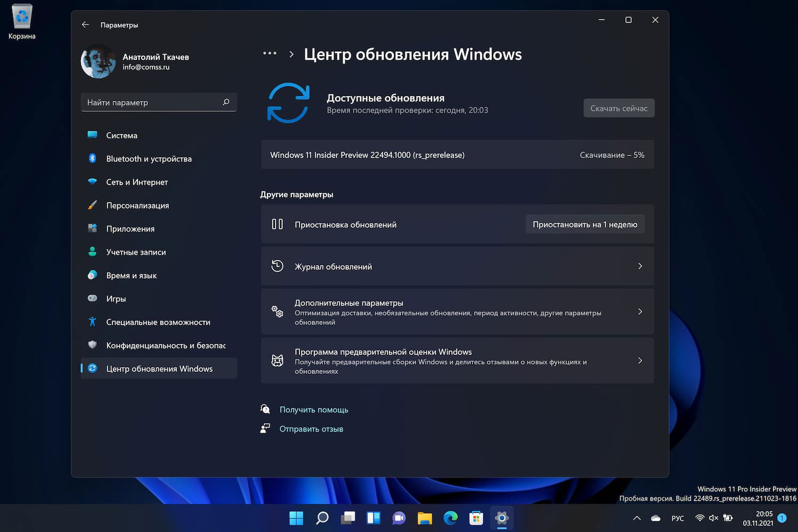Open the Bluetooth и устройства section

point(149,159)
